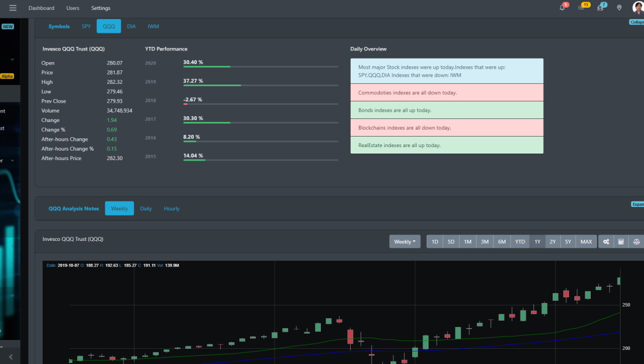The height and width of the screenshot is (364, 644).
Task: Click the chart date readout 2019-10-07
Action: pos(68,266)
